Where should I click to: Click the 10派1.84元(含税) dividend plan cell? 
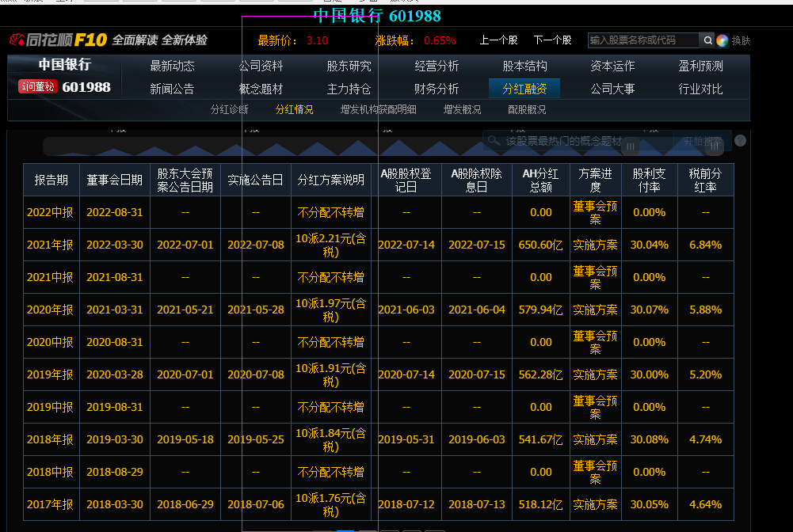pyautogui.click(x=331, y=439)
